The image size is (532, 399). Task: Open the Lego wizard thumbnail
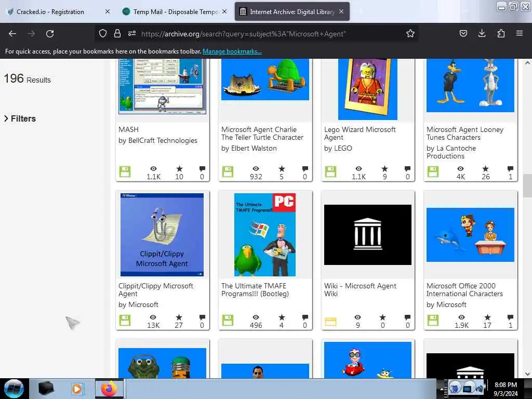pos(368,89)
